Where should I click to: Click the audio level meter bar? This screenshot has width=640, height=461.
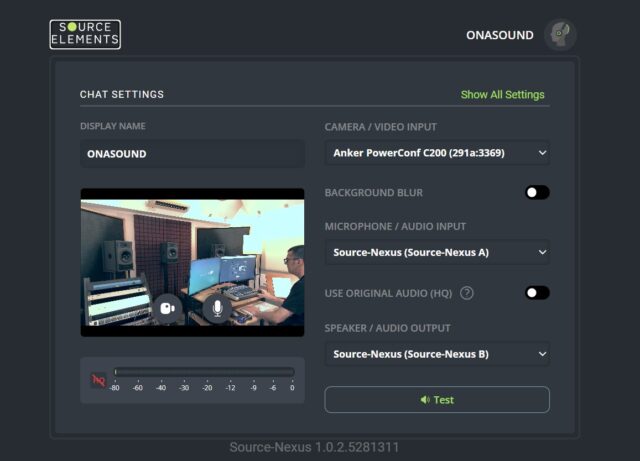pos(204,372)
